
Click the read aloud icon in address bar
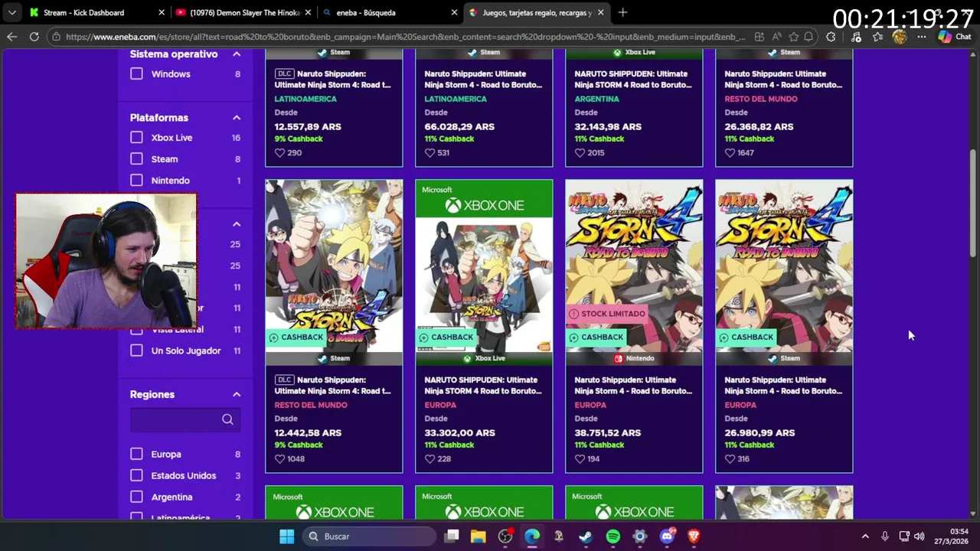[x=776, y=37]
